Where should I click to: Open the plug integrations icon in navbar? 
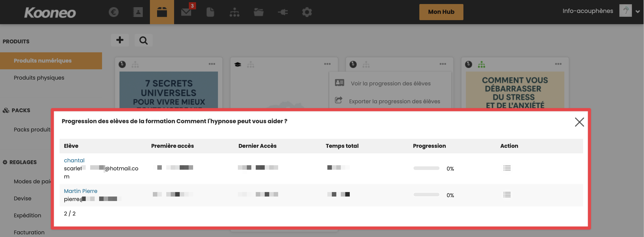pyautogui.click(x=283, y=12)
